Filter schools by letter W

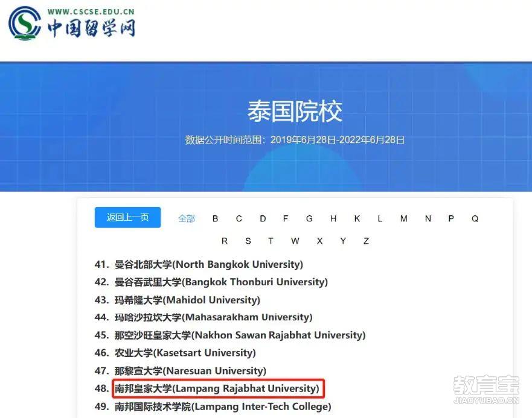point(295,241)
